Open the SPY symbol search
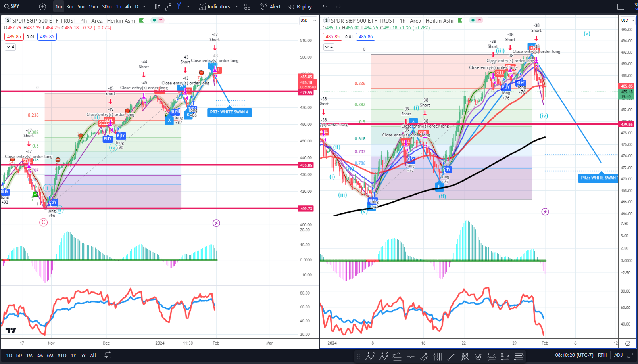 click(12, 6)
